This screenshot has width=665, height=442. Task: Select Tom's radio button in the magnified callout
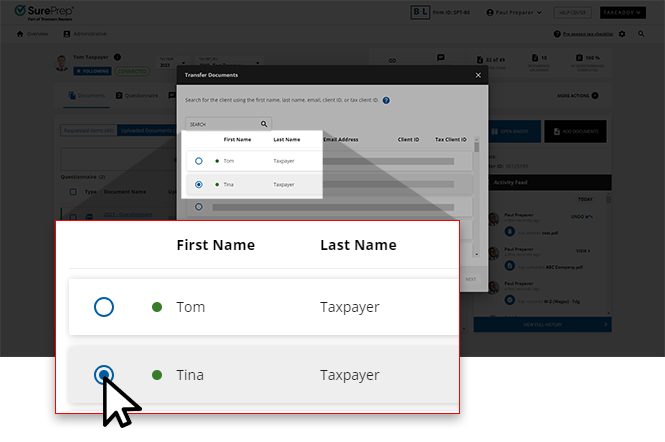[x=104, y=307]
